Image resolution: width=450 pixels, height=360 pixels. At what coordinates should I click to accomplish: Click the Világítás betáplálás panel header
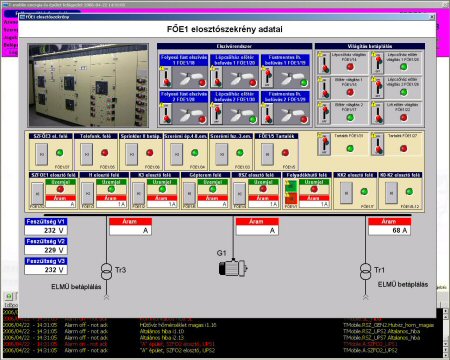click(370, 46)
